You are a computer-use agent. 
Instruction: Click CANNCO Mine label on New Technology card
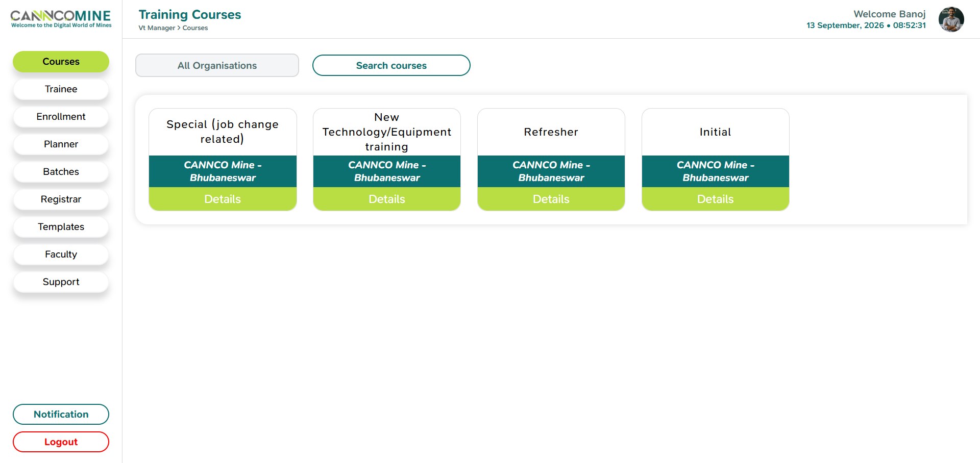coord(387,171)
